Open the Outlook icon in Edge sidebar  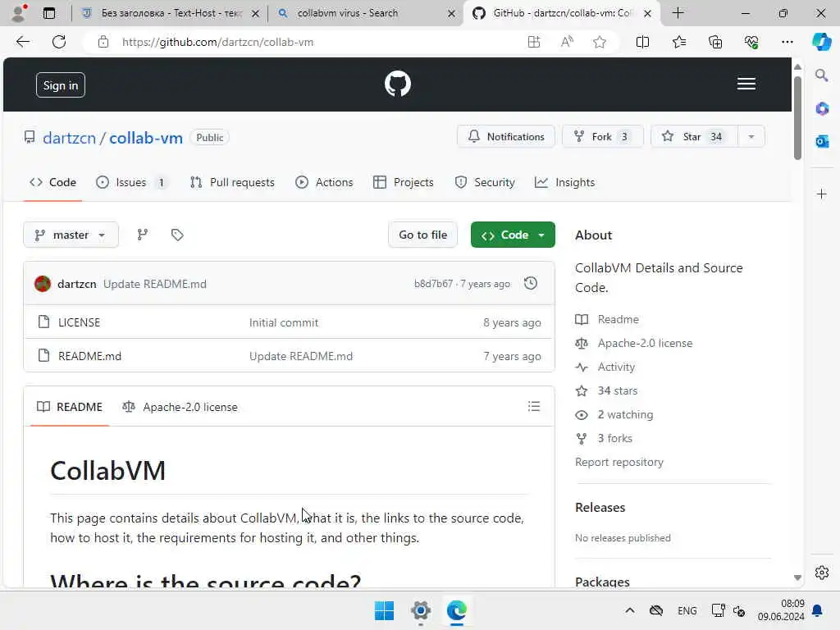point(822,141)
